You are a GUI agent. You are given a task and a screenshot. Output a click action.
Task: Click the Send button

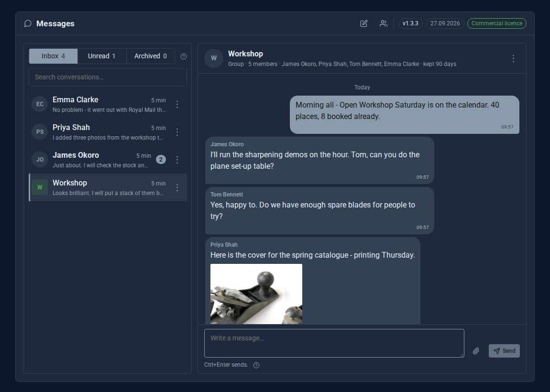(504, 351)
